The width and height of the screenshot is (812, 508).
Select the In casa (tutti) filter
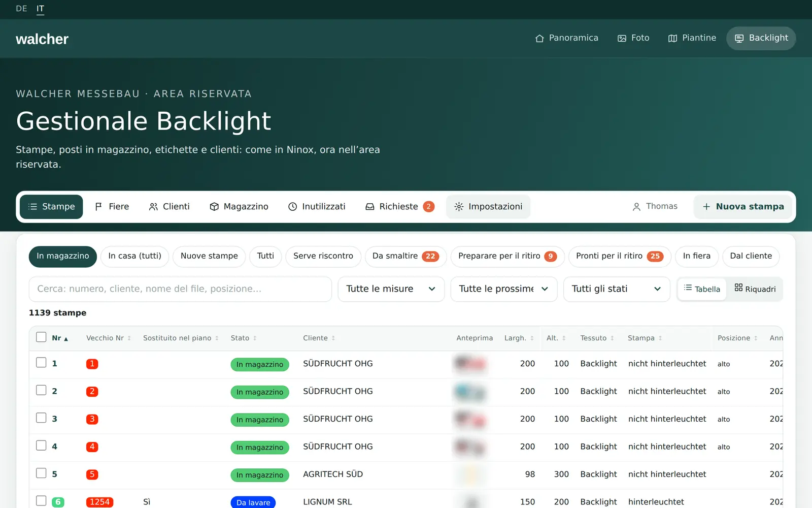click(134, 257)
